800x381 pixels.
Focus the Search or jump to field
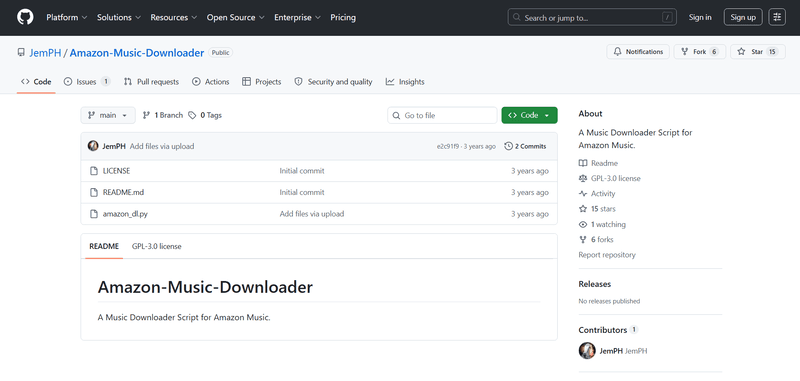point(592,17)
